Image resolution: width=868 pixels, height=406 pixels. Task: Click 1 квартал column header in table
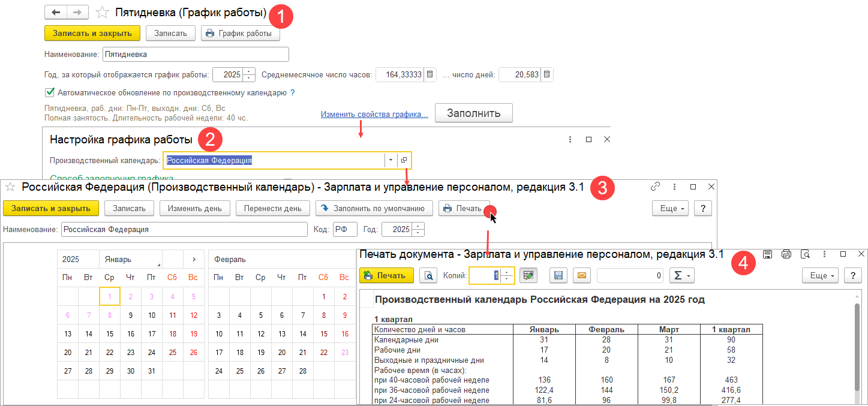pyautogui.click(x=731, y=330)
